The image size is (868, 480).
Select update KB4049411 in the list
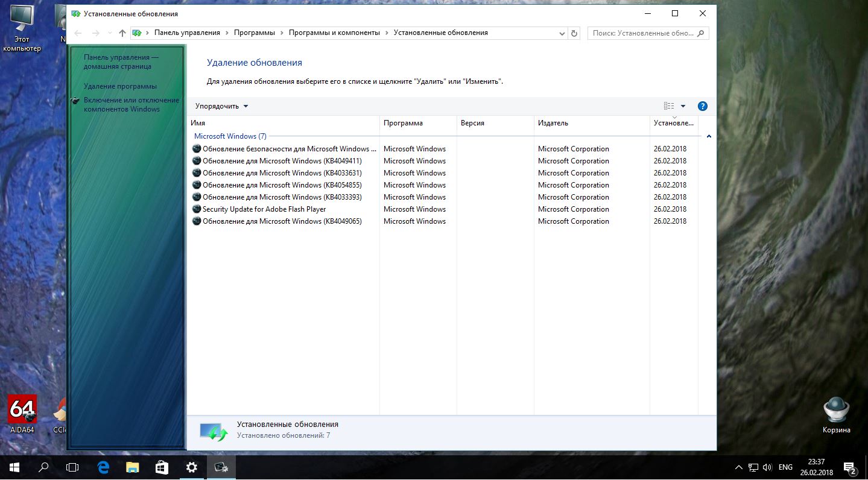click(x=282, y=161)
